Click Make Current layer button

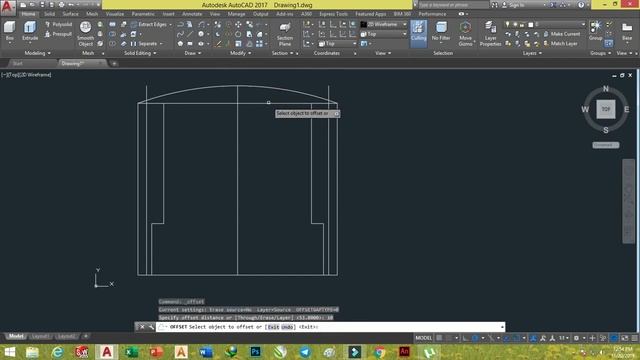point(562,34)
